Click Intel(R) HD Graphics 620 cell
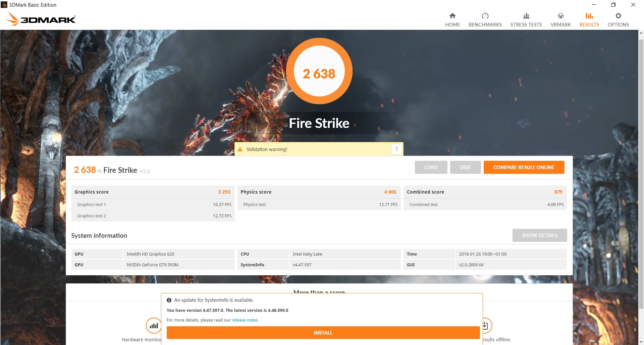 point(179,254)
